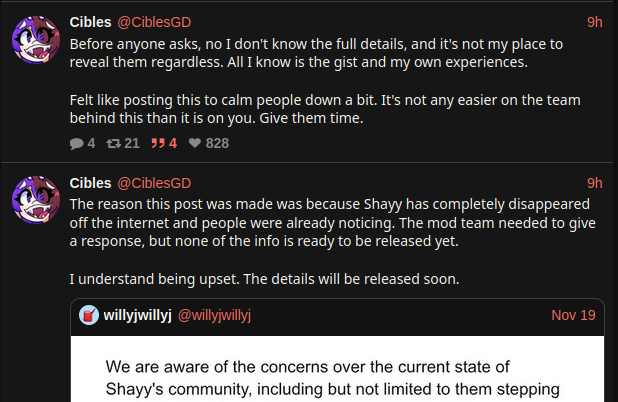
Task: Click the red quote marks icon
Action: (x=156, y=143)
